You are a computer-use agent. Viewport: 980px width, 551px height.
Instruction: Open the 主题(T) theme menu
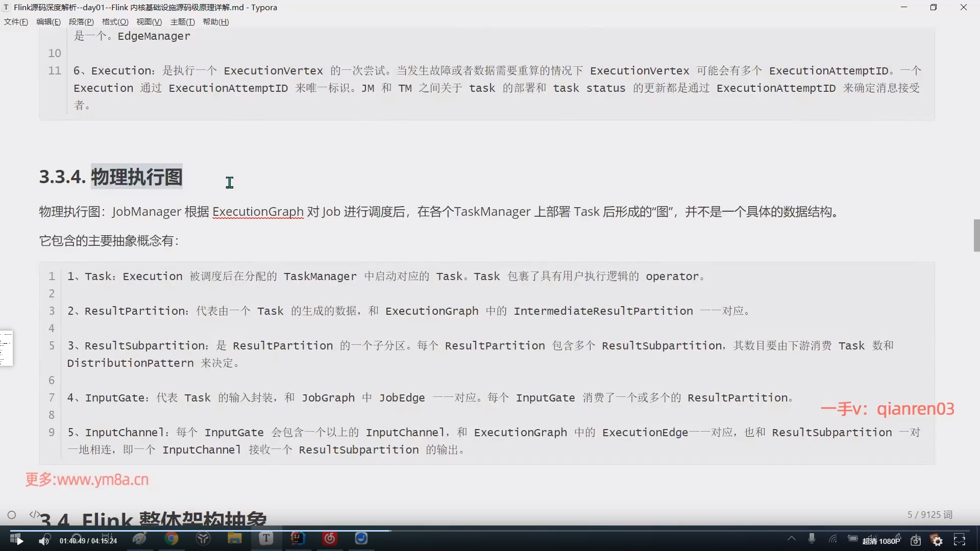[182, 22]
